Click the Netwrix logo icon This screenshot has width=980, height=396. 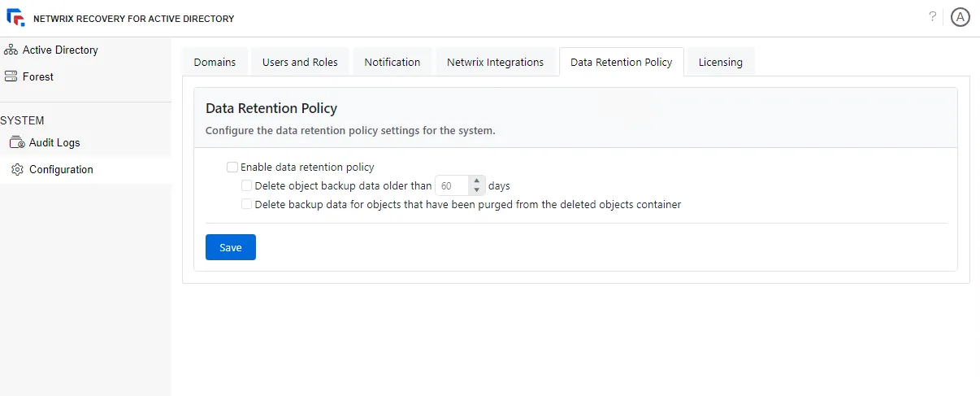pyautogui.click(x=15, y=18)
